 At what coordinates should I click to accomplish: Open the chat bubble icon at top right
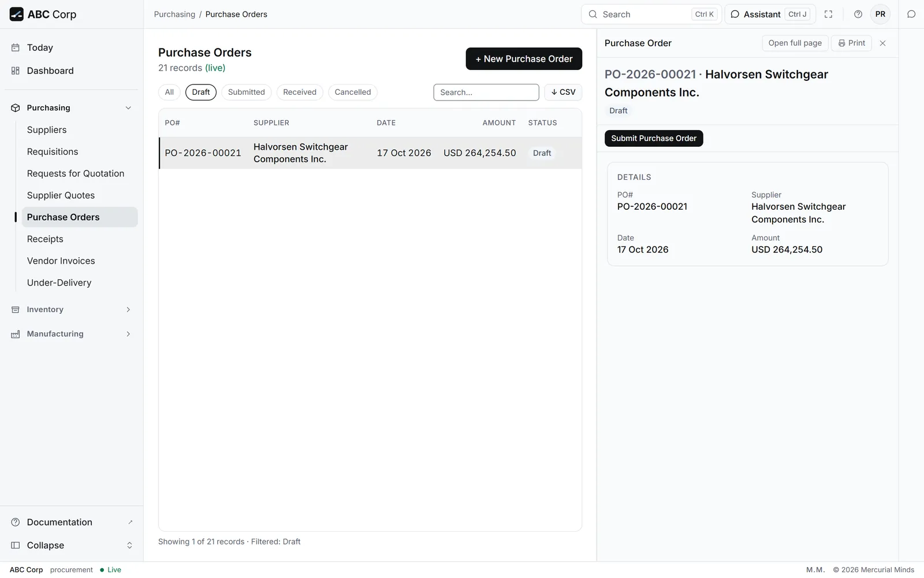tap(911, 14)
